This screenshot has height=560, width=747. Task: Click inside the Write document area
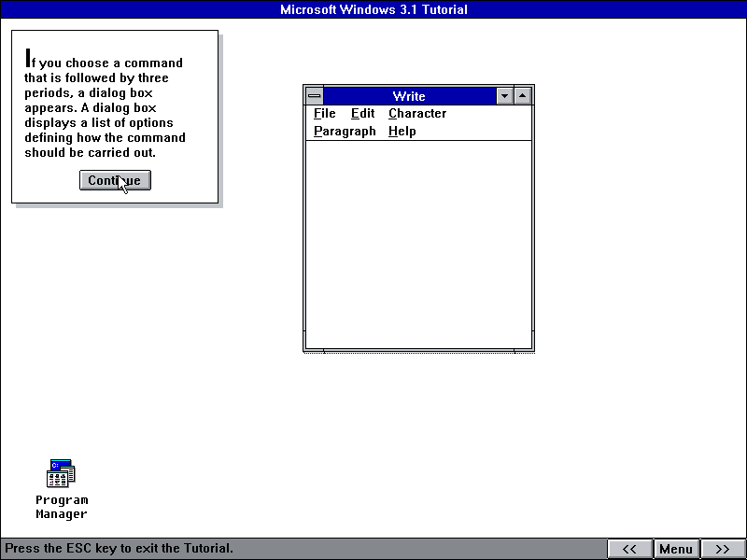pyautogui.click(x=418, y=245)
